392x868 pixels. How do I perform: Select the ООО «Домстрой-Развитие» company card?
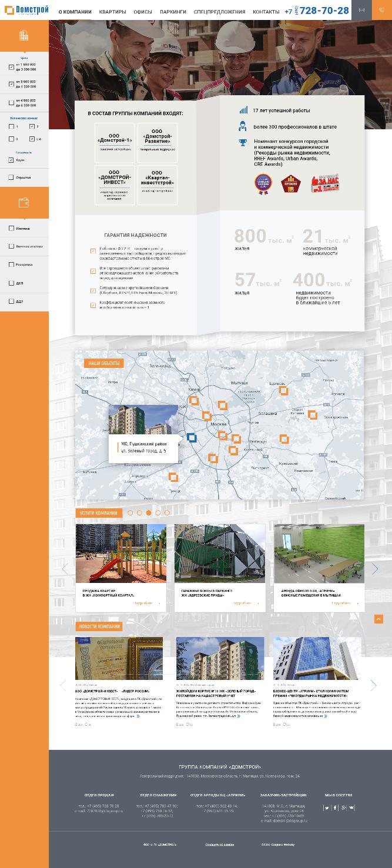157,143
